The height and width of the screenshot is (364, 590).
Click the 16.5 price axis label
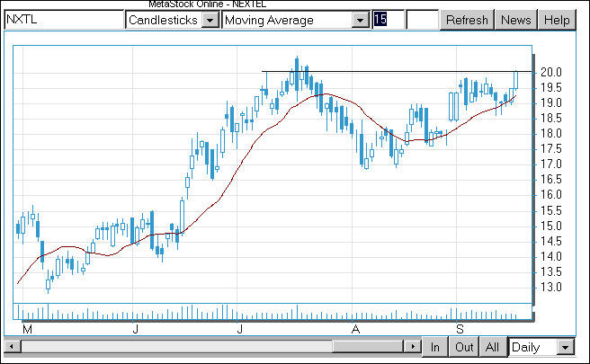[550, 180]
